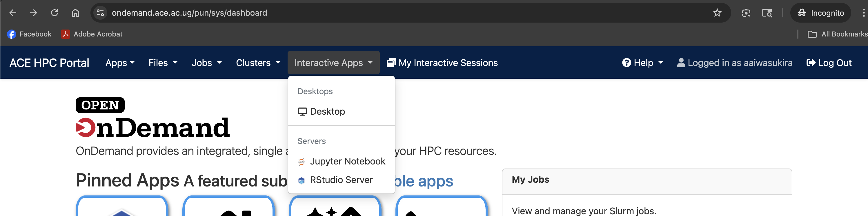
Task: Open My Interactive Sessions
Action: pyautogui.click(x=442, y=63)
